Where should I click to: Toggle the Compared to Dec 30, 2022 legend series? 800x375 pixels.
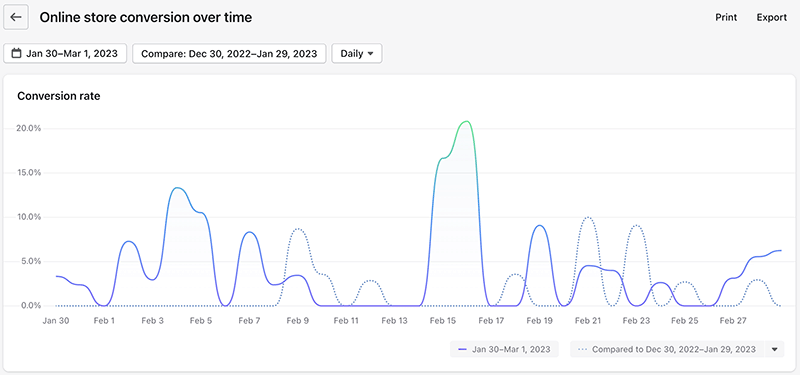(667, 349)
